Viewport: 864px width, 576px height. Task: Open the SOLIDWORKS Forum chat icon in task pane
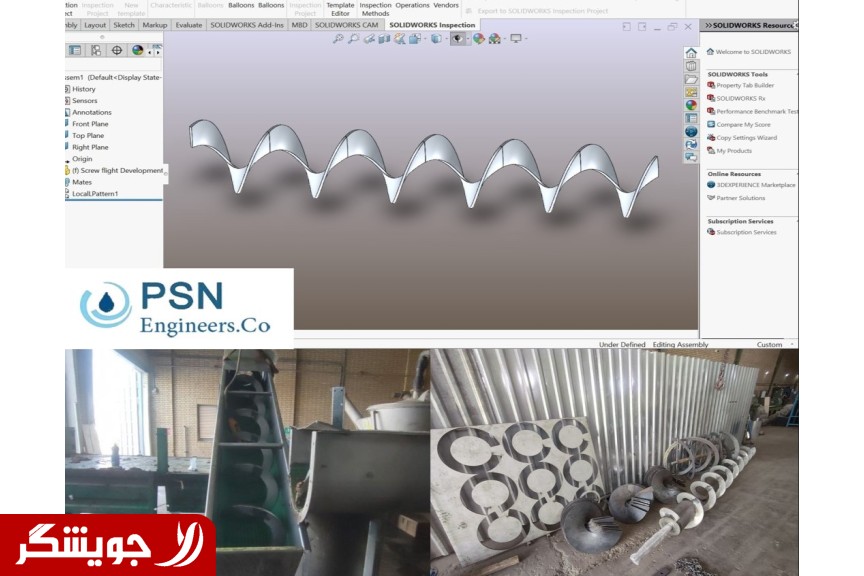[x=691, y=157]
